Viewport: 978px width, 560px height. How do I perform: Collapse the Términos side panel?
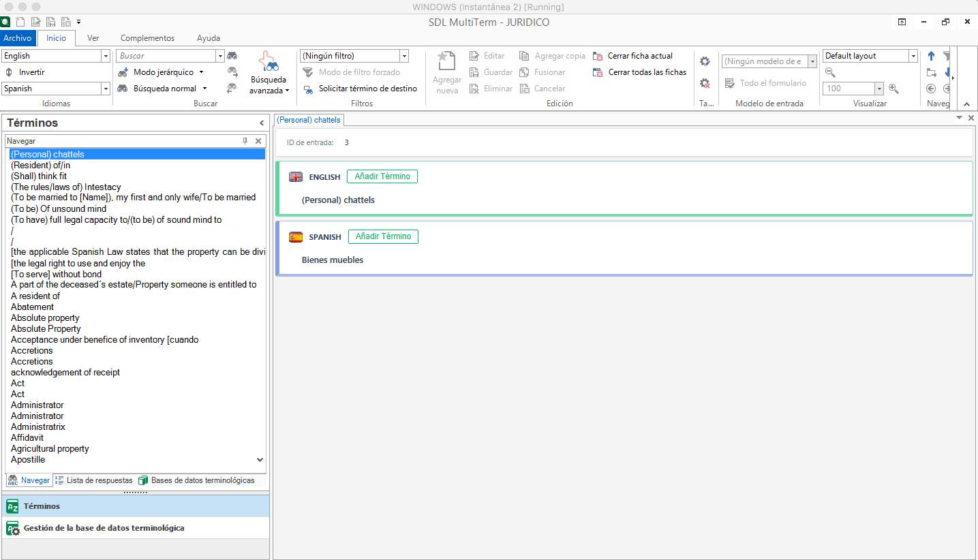click(x=262, y=123)
